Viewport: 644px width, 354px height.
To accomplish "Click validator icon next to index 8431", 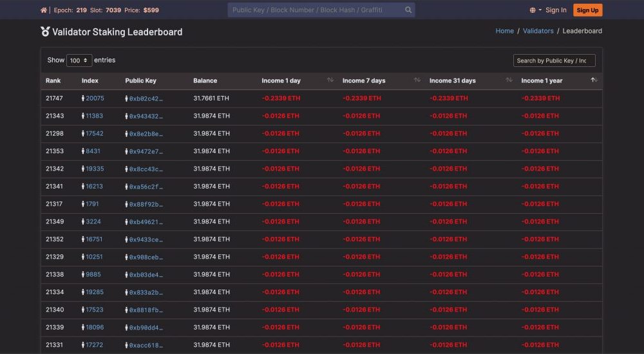I will pos(83,151).
